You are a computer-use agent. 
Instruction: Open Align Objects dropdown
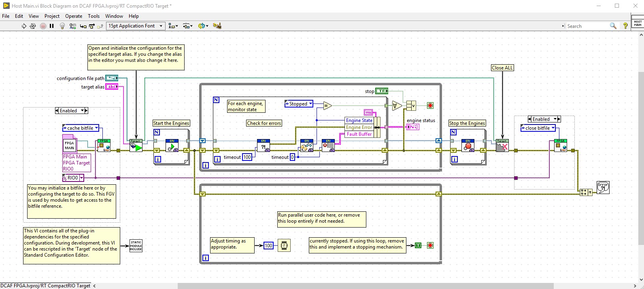tap(173, 26)
